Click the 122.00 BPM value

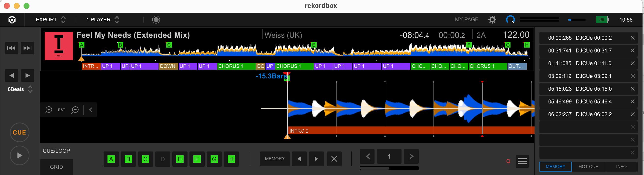coord(516,35)
